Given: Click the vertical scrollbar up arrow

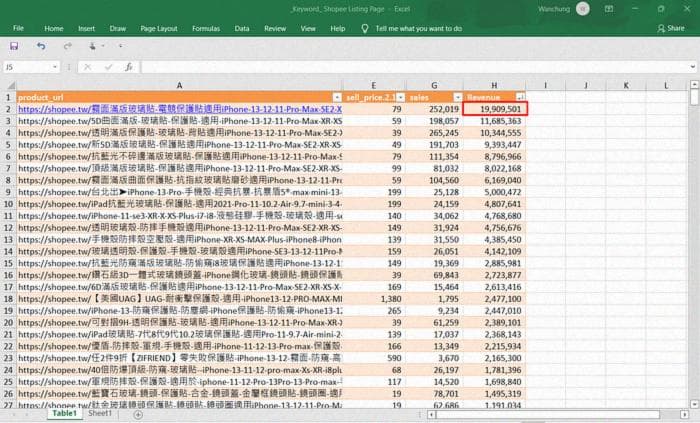Looking at the screenshot, I should tap(694, 84).
